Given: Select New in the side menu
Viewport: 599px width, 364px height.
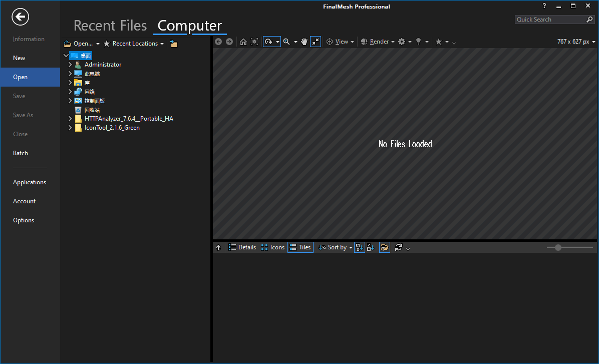Looking at the screenshot, I should pos(19,58).
